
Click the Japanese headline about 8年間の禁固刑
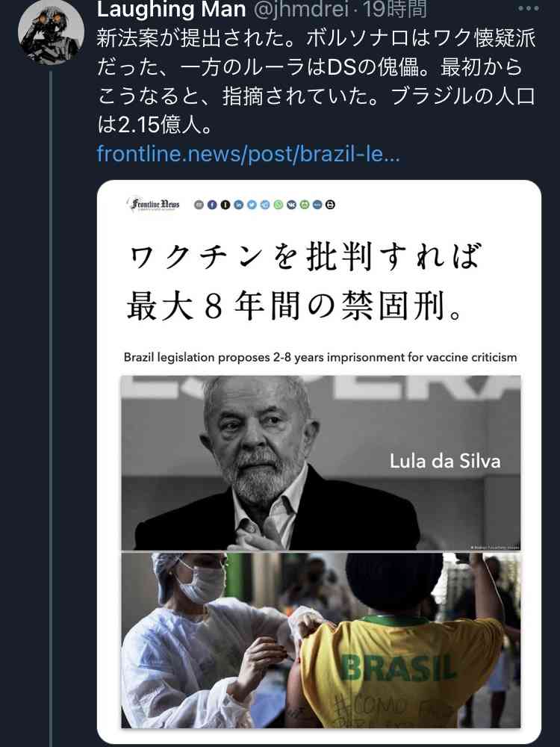coord(305,281)
